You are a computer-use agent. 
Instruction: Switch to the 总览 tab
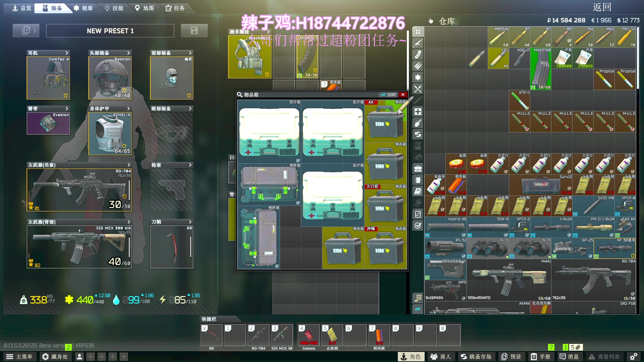click(21, 8)
